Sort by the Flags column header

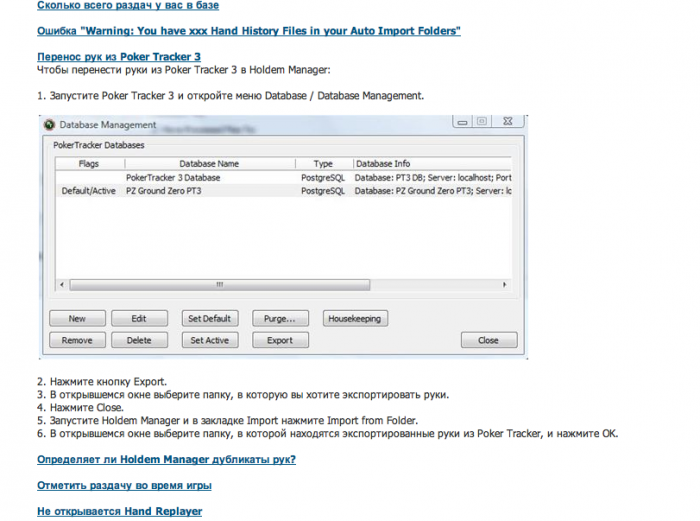pos(89,164)
